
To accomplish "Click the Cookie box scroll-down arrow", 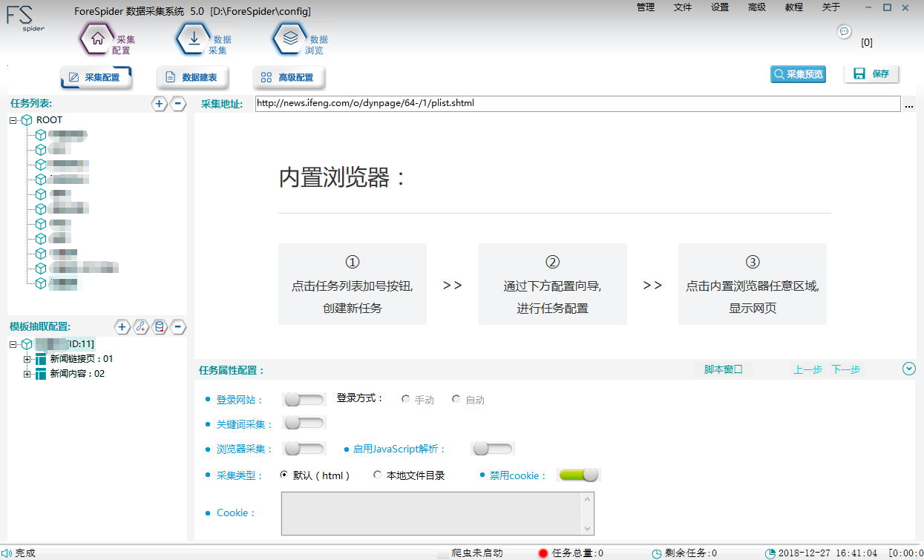I will tap(589, 528).
